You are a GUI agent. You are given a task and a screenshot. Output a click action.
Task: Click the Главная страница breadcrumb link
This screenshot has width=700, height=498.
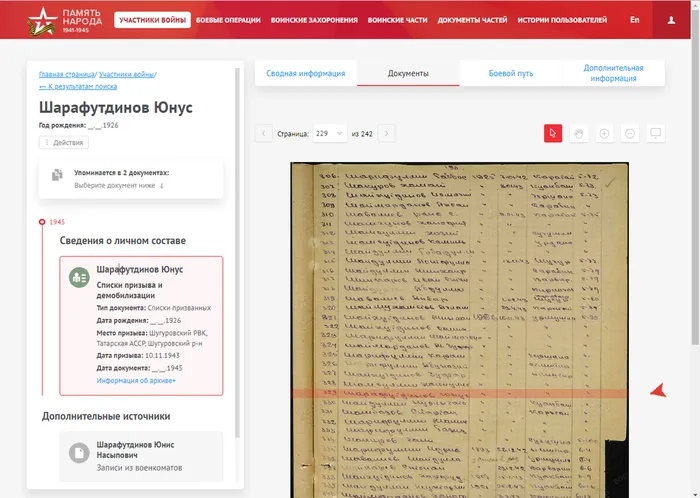click(x=66, y=74)
